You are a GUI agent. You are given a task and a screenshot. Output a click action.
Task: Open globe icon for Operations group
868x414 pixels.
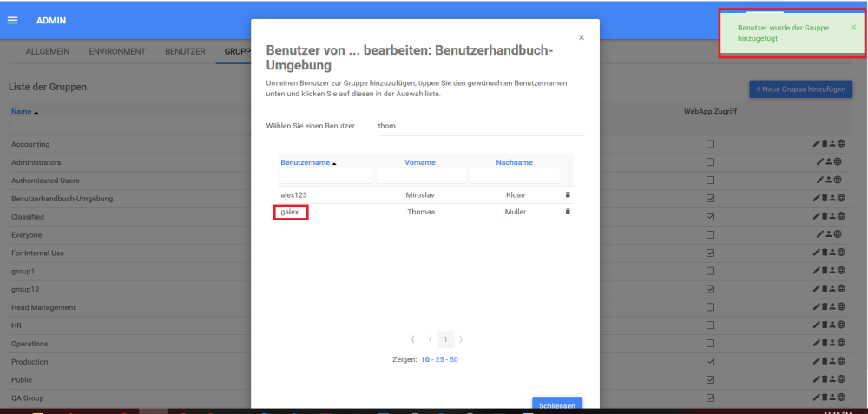(841, 343)
